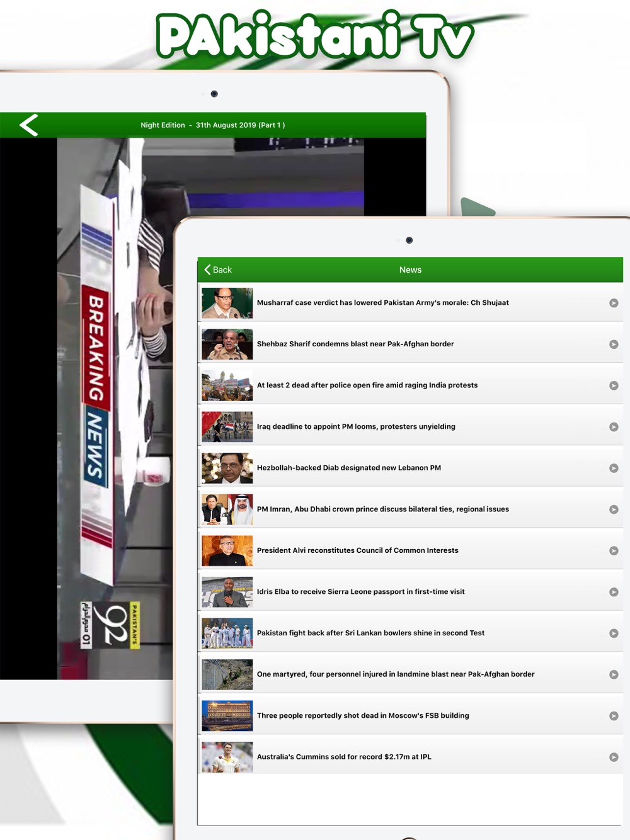Tap the "Night Edition - 31th August 2019" title
Viewport: 630px width, 840px height.
(213, 125)
